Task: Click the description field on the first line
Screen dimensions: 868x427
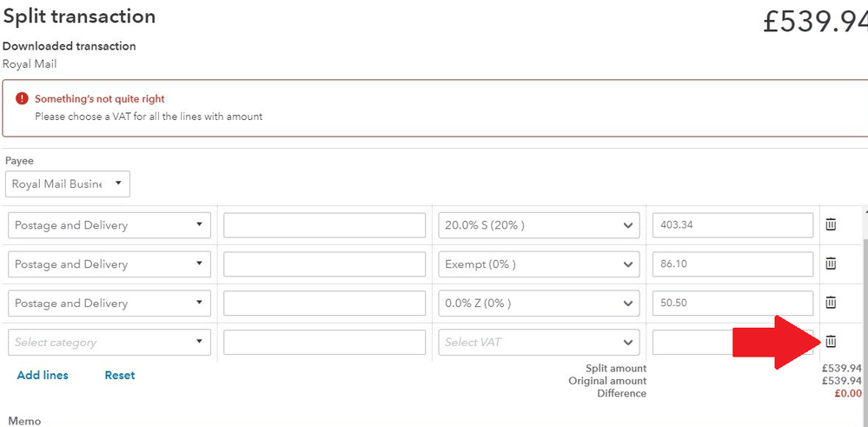Action: click(324, 225)
